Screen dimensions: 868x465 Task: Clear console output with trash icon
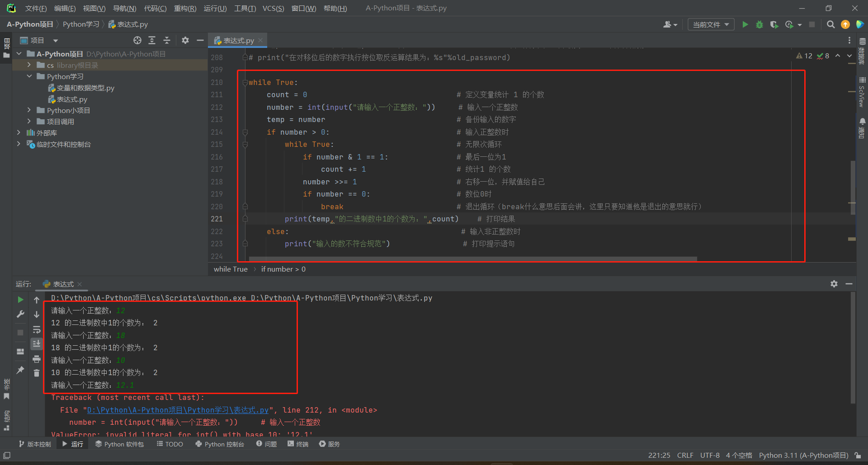[x=37, y=373]
